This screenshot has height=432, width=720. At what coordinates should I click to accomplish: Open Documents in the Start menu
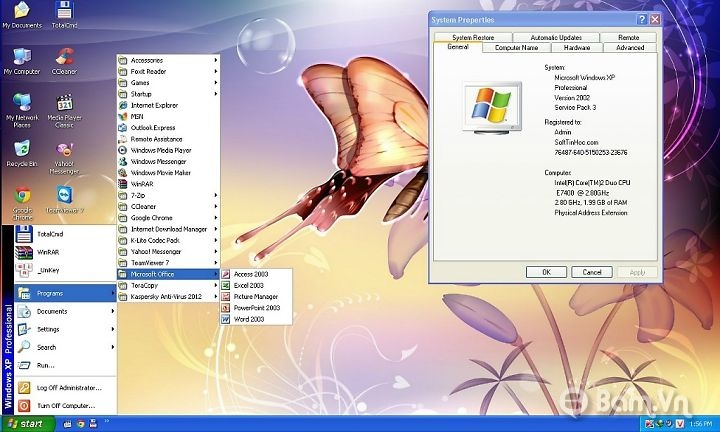point(65,311)
